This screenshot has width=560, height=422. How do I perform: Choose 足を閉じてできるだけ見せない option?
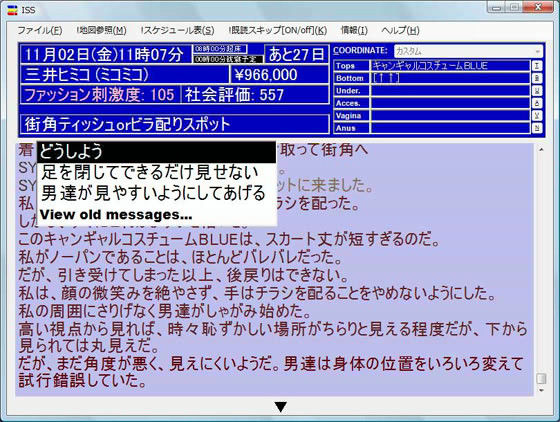(156, 173)
